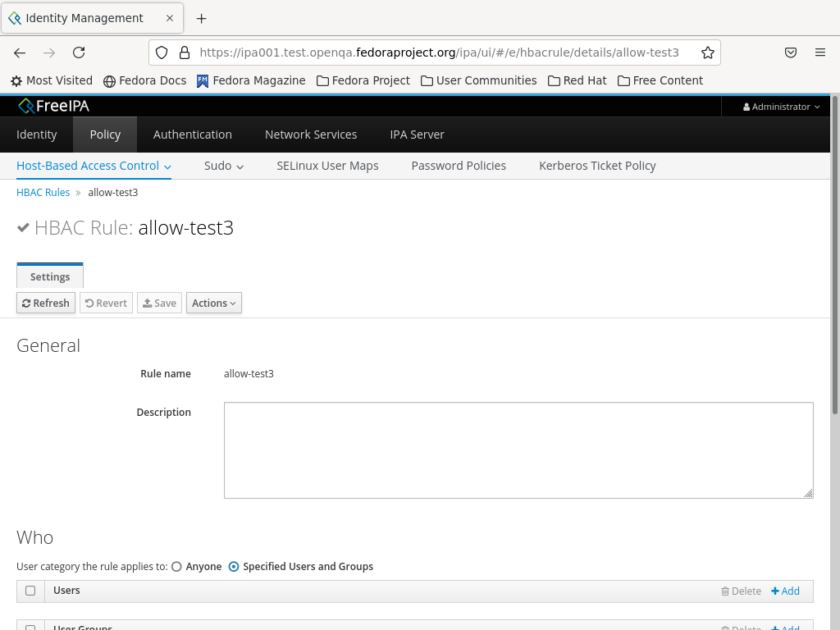840x630 pixels.
Task: Select Specified Users and Groups radio
Action: (x=234, y=567)
